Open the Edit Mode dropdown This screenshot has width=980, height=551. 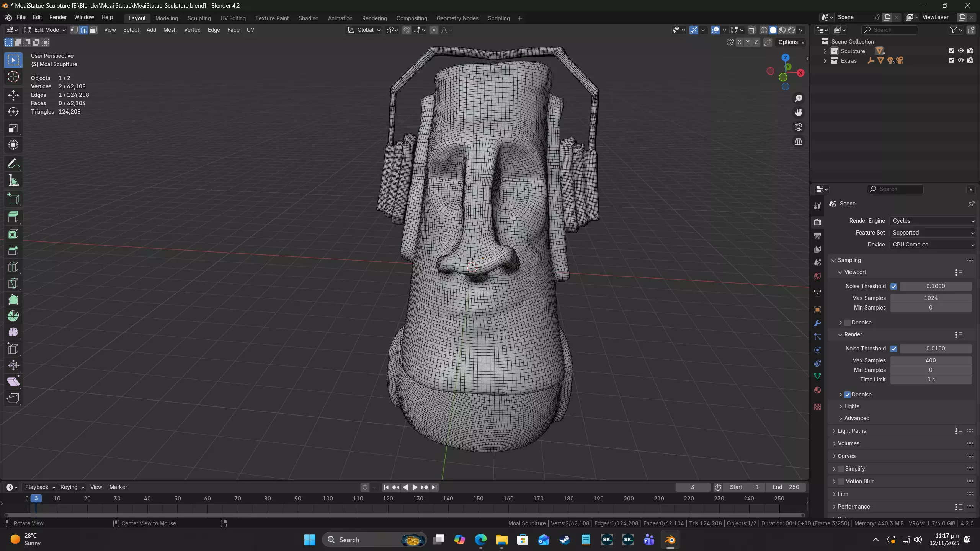[45, 30]
